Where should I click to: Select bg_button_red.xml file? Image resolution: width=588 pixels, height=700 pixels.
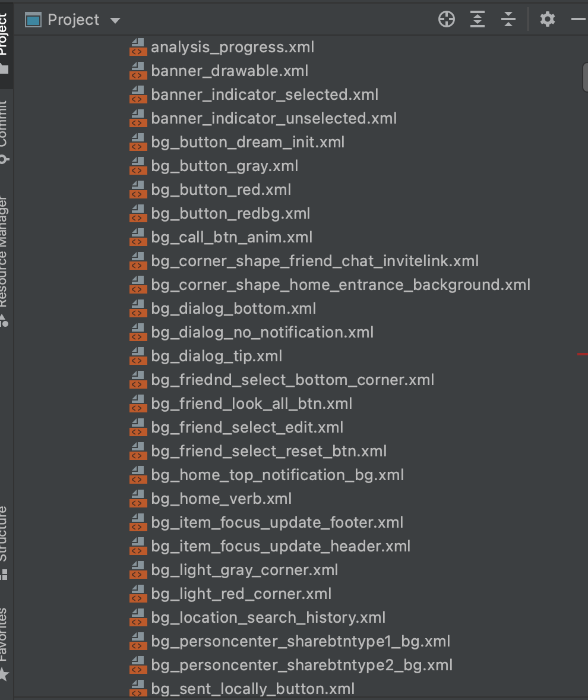click(221, 190)
